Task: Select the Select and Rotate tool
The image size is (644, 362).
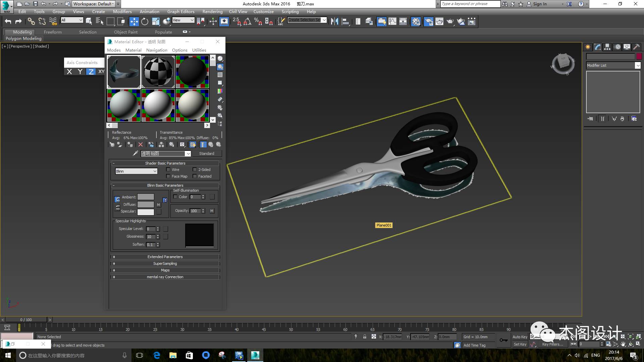Action: coord(145,21)
